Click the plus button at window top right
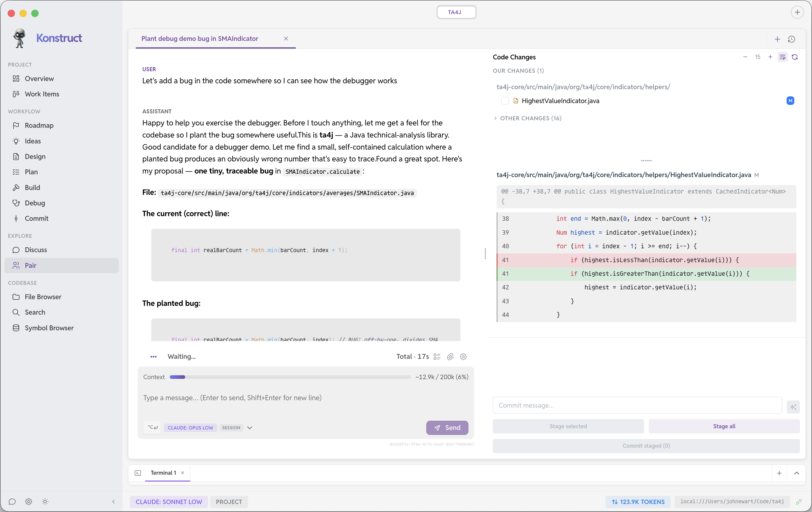Screen dimensions: 812x512 [x=797, y=13]
